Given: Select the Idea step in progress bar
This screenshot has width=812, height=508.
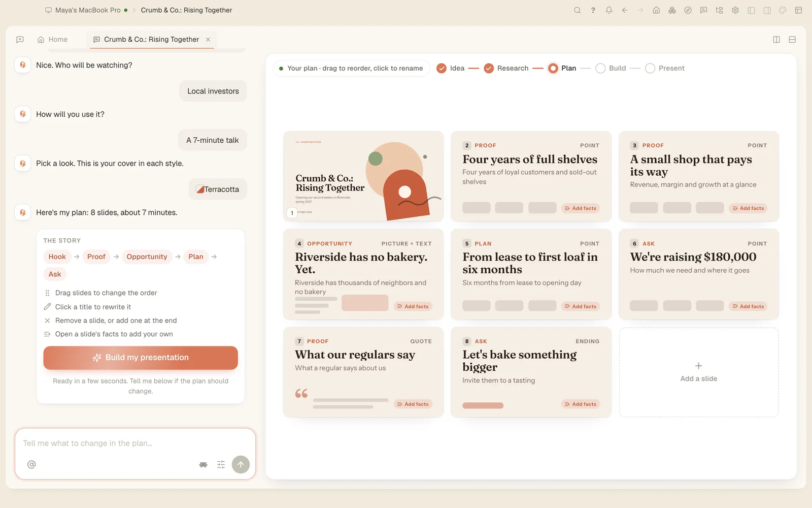Looking at the screenshot, I should (x=451, y=68).
